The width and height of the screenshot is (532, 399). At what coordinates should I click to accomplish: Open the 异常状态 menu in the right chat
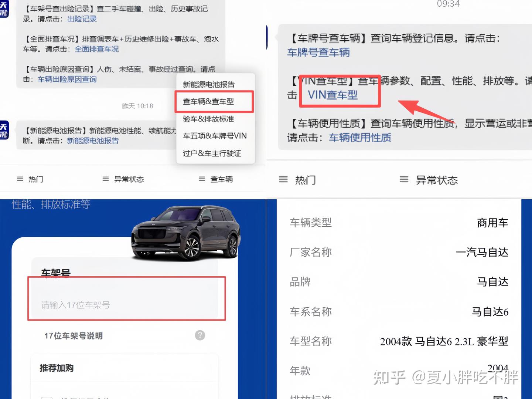[429, 180]
